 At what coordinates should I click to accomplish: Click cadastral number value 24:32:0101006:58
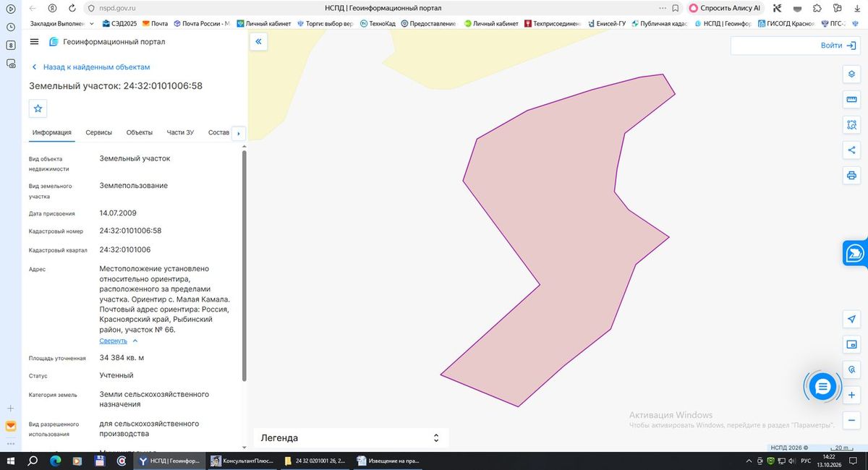coord(130,231)
